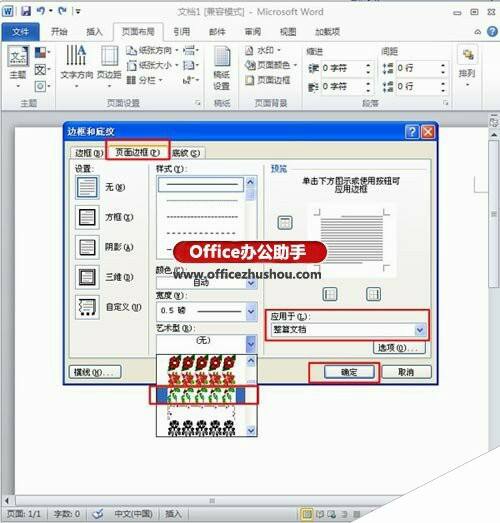Screen dimensions: 500x523
Task: Select the green plant art border thumbnail
Action: point(201,395)
